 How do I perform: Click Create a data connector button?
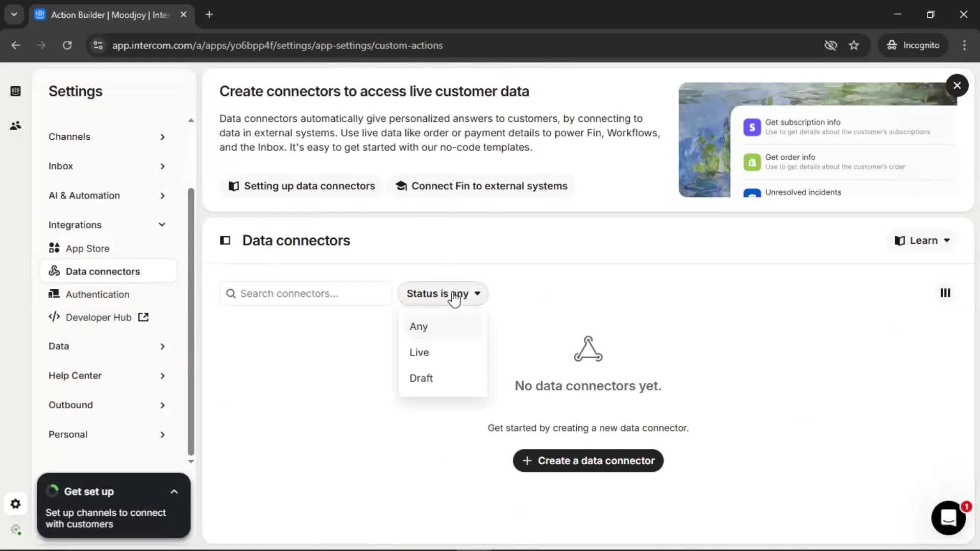click(588, 461)
